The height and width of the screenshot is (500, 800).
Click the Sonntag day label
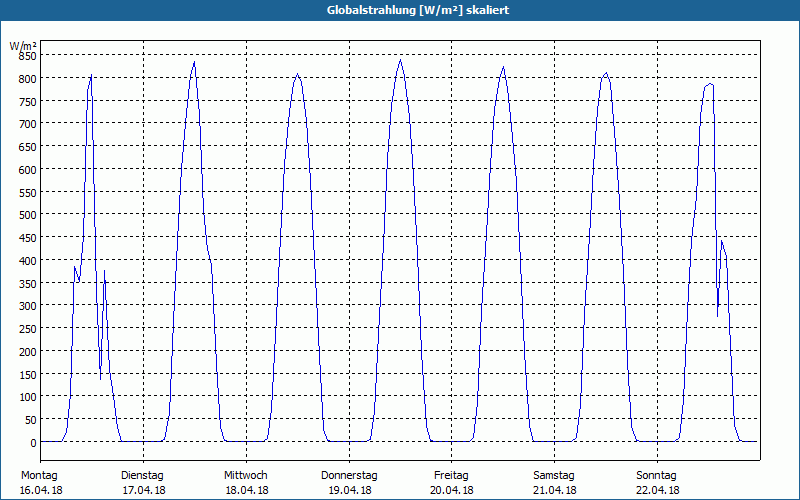point(657,476)
